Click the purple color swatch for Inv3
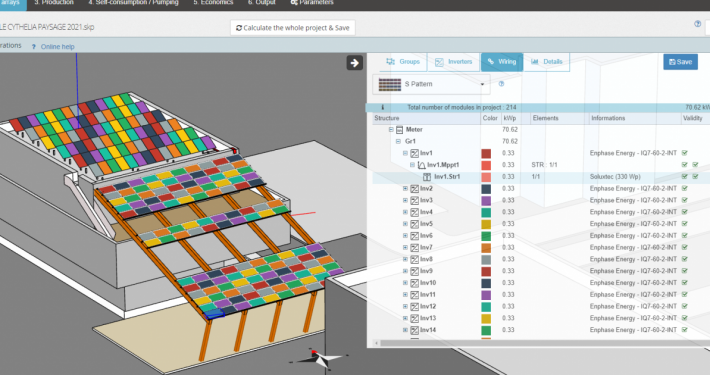Viewport: 710px width, 375px height. (486, 200)
